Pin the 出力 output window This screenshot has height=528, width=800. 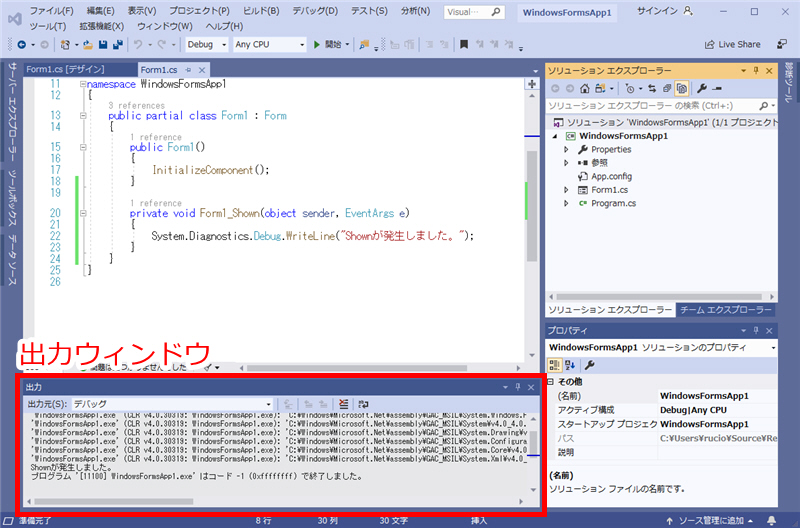[x=517, y=387]
